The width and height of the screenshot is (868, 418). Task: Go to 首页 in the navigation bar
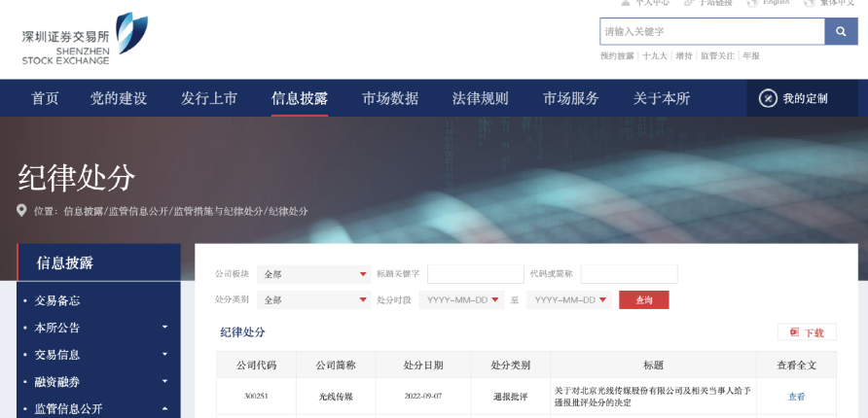45,98
